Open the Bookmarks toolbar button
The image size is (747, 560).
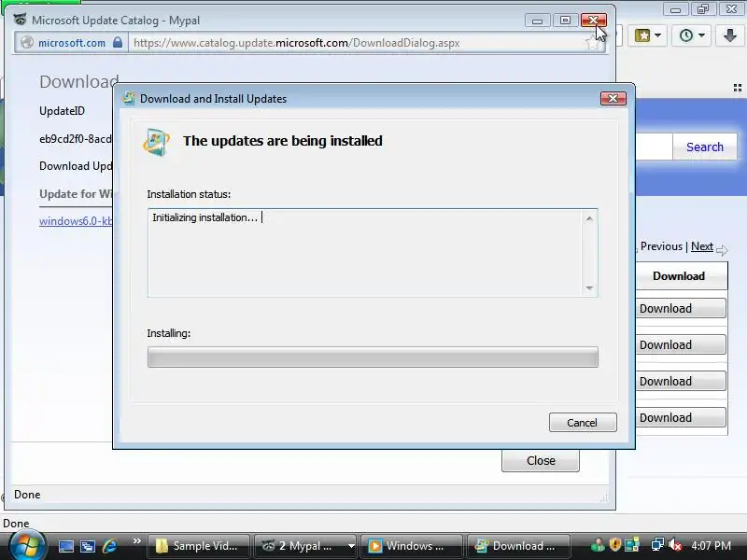(x=642, y=35)
